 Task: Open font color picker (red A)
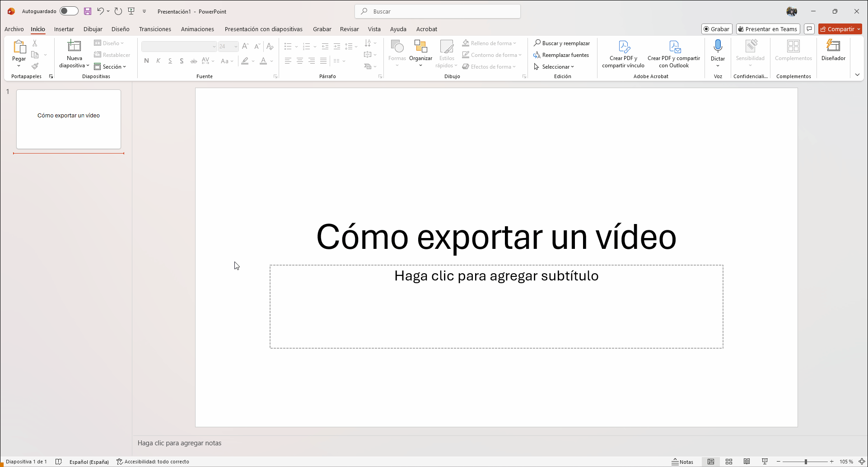pyautogui.click(x=263, y=61)
